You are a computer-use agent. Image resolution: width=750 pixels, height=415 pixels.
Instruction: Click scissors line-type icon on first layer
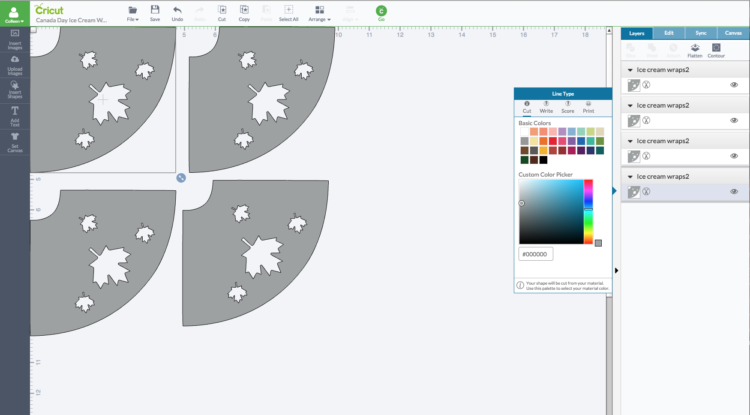(646, 85)
